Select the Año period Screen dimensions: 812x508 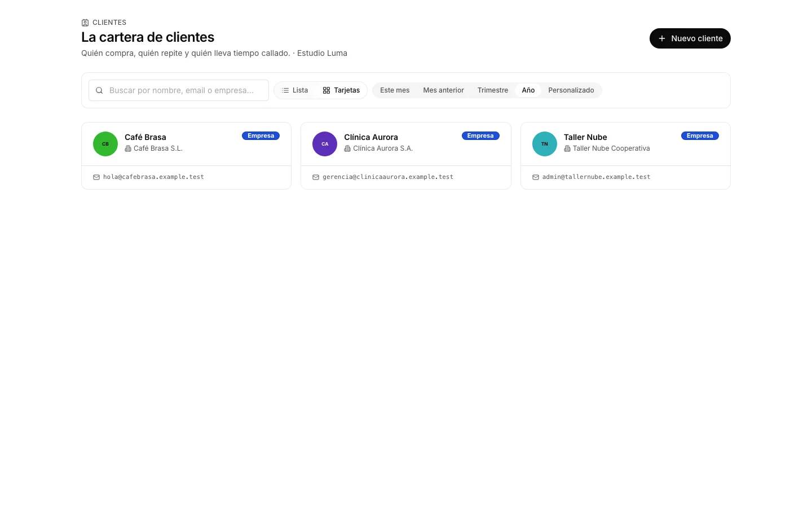pyautogui.click(x=528, y=90)
